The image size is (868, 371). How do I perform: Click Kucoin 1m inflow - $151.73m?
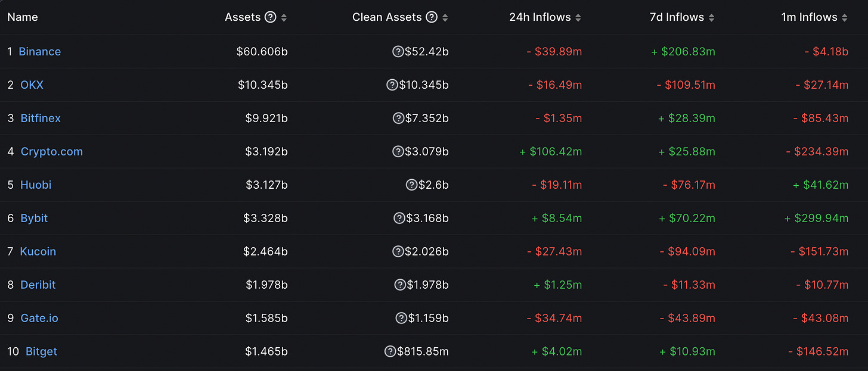coord(820,252)
